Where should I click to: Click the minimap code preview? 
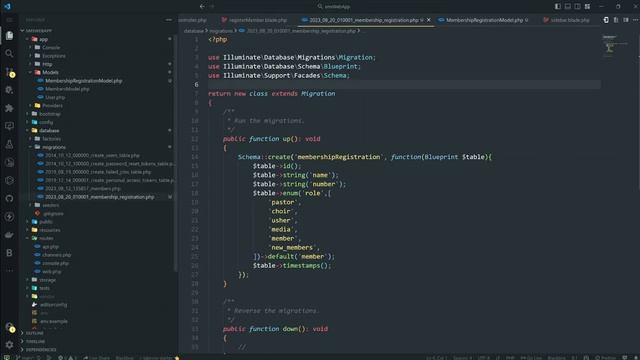(616, 46)
